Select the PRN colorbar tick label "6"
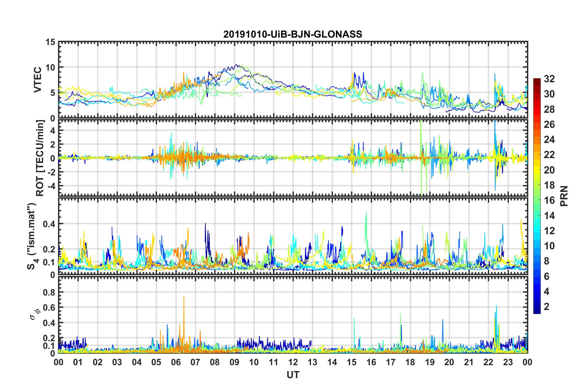 [x=547, y=276]
